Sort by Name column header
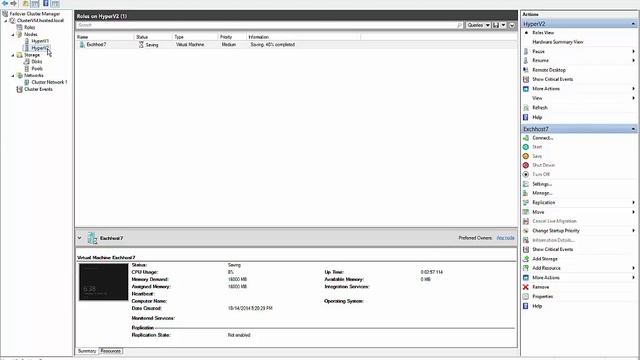 point(82,37)
